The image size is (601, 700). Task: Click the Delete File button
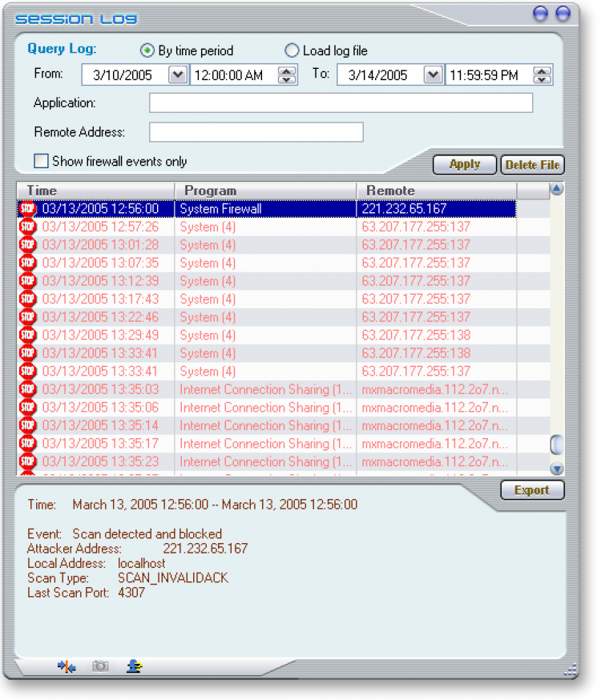tap(533, 165)
